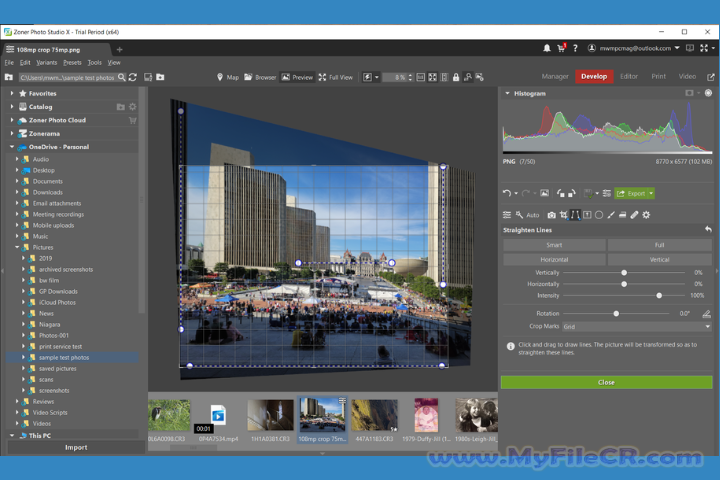Adjust the Rotation slider handle

[616, 314]
